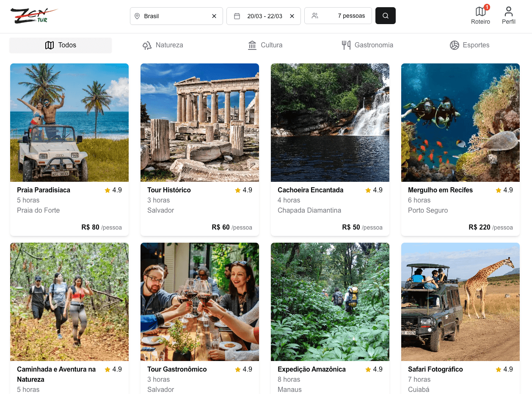Open the Mergulho em Recifes image
532x394 pixels.
click(460, 123)
